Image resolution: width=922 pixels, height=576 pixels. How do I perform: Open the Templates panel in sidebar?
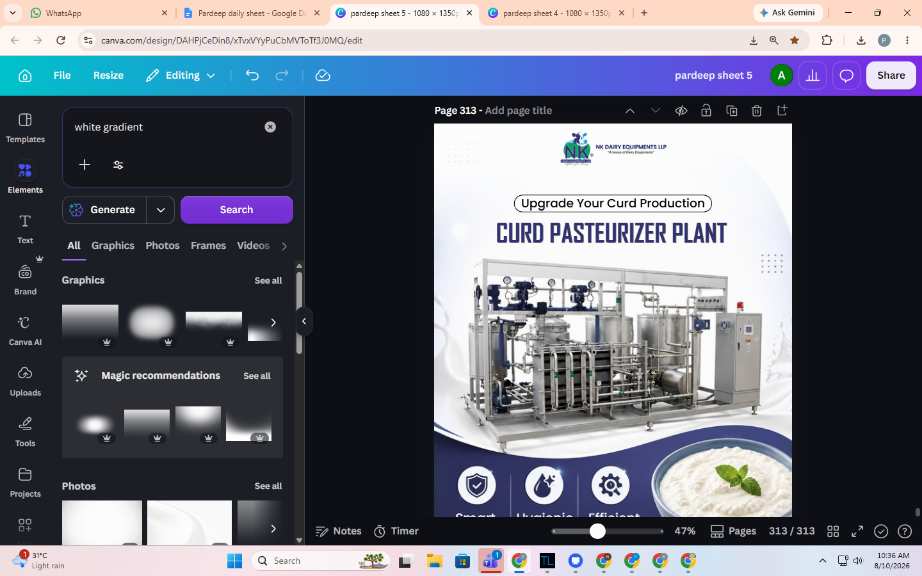tap(25, 128)
